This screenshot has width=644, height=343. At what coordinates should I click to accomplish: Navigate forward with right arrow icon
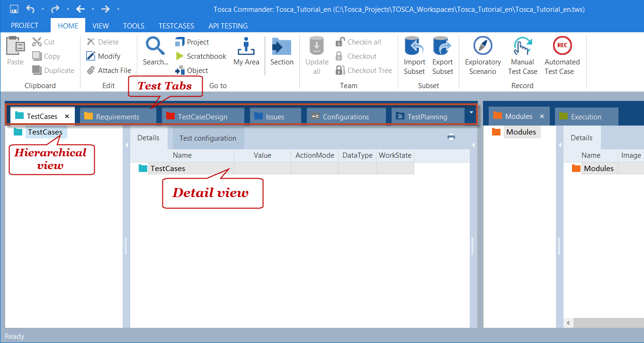(x=106, y=9)
